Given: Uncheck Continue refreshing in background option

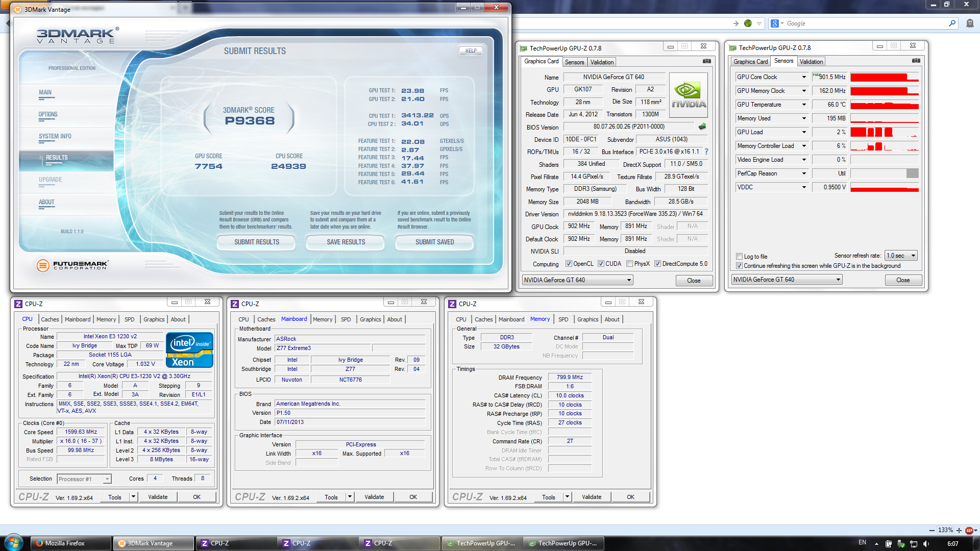Looking at the screenshot, I should point(739,266).
